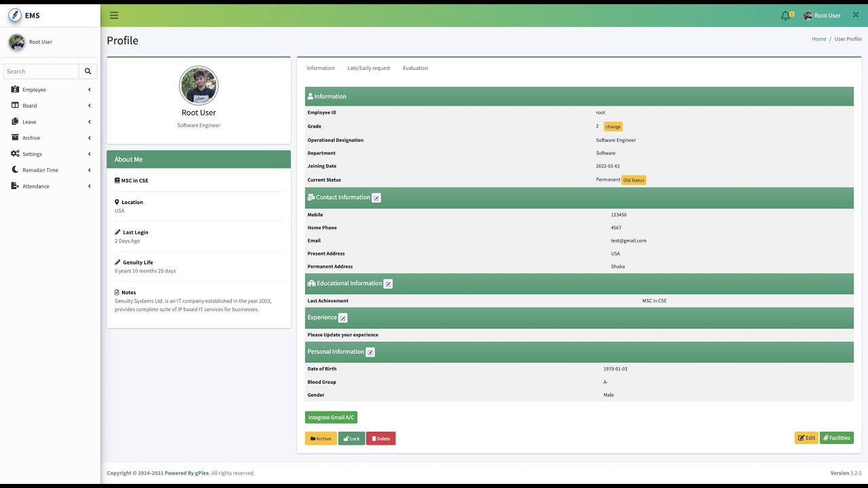The height and width of the screenshot is (488, 868).
Task: Expand the Ramadan Time menu chevron
Action: [x=89, y=170]
